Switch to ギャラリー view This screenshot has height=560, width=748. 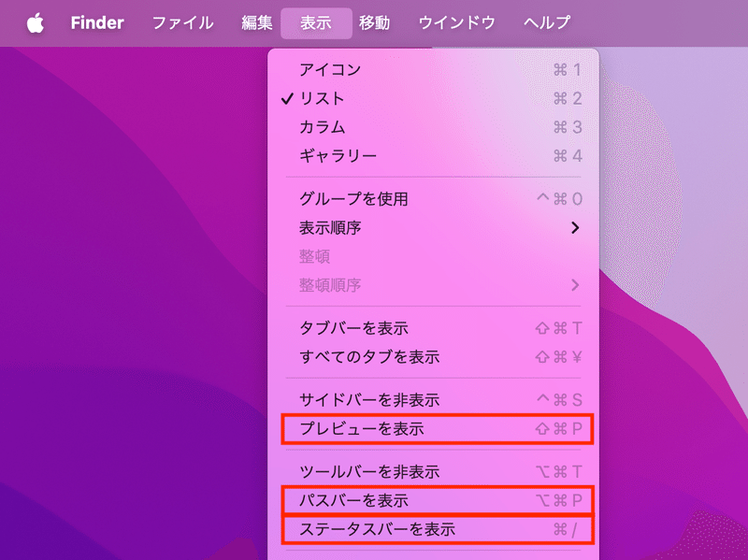pyautogui.click(x=433, y=156)
